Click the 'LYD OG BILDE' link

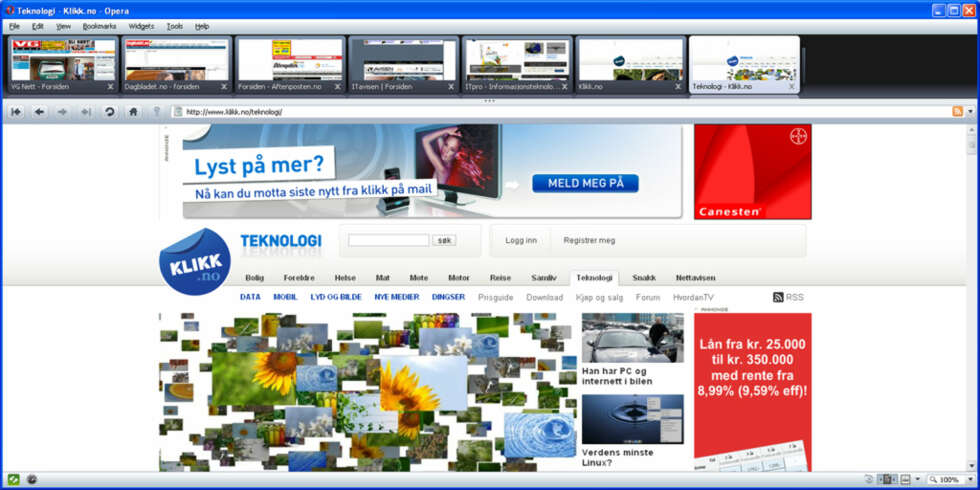click(x=336, y=298)
